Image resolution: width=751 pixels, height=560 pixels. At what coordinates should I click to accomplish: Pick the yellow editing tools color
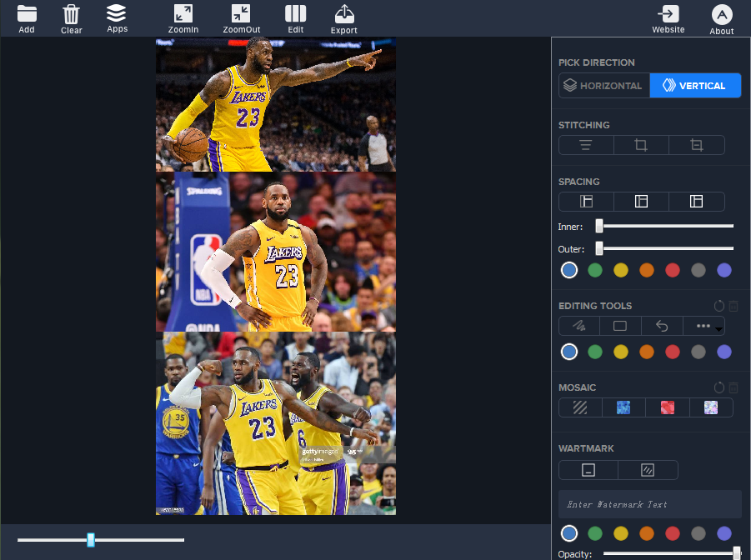pos(621,352)
